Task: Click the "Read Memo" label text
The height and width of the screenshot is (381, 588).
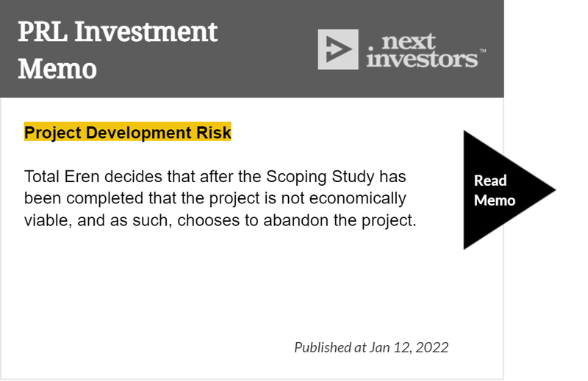Action: 494,190
